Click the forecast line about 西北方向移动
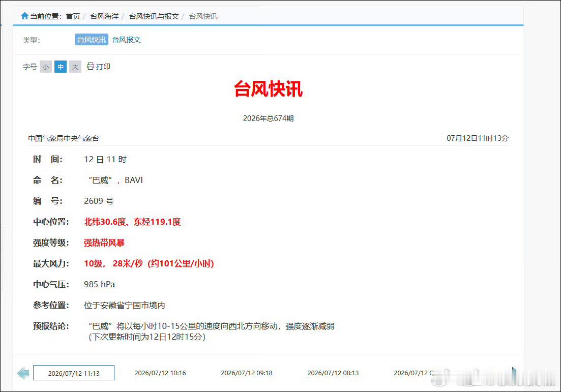The image size is (561, 392). tap(211, 326)
